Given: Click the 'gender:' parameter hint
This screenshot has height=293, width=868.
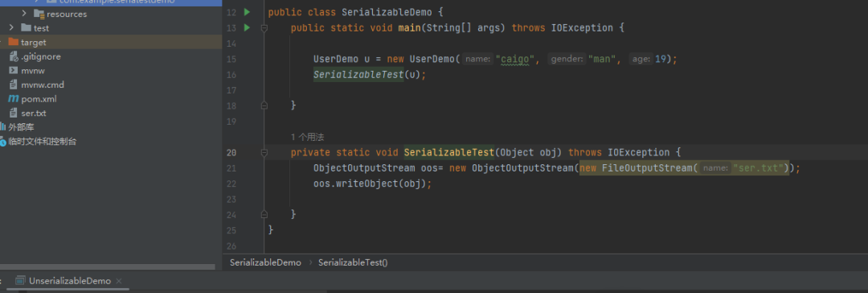Looking at the screenshot, I should click(x=567, y=59).
